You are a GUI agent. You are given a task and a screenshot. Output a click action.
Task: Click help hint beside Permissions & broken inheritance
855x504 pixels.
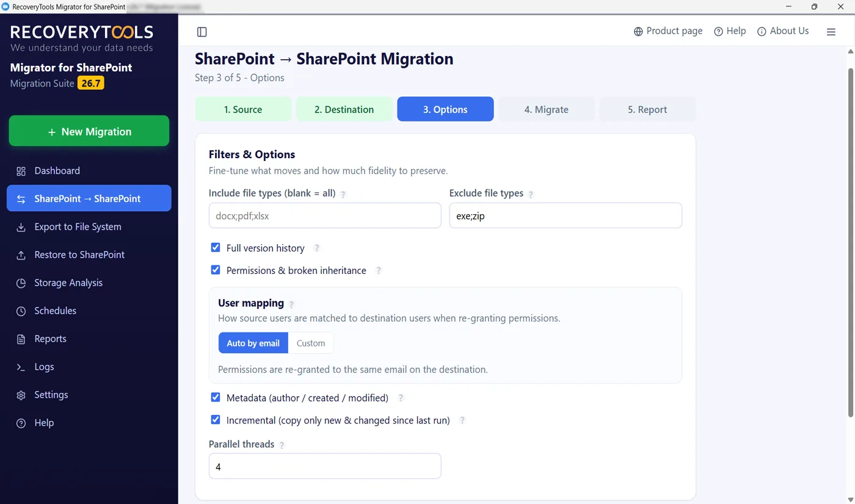click(x=379, y=270)
